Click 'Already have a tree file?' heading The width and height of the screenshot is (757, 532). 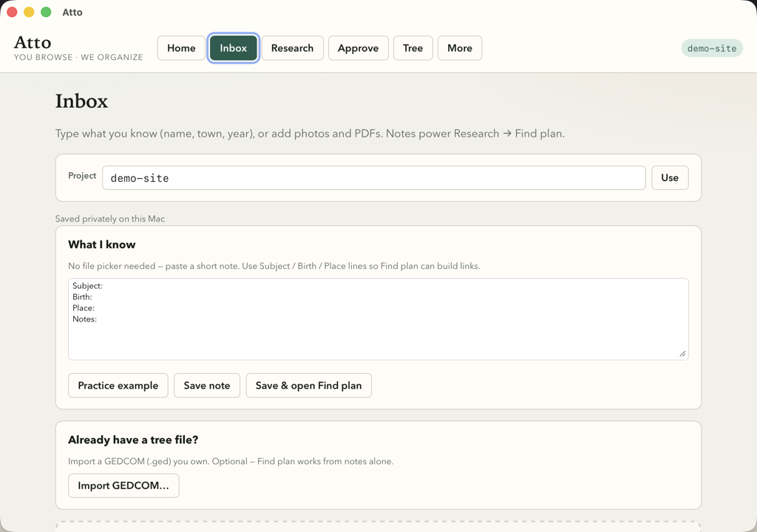click(x=133, y=440)
